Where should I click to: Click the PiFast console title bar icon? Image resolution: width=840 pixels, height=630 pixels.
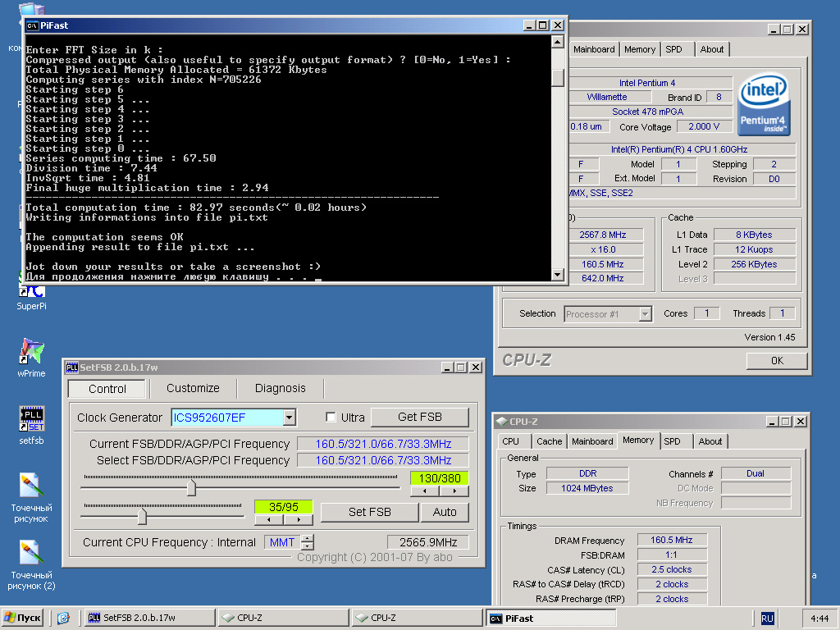point(32,25)
